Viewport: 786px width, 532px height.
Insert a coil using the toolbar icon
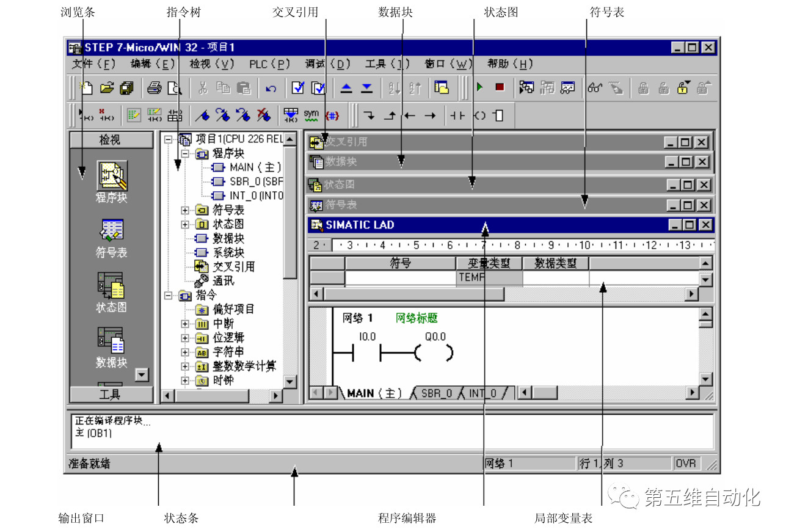(480, 115)
